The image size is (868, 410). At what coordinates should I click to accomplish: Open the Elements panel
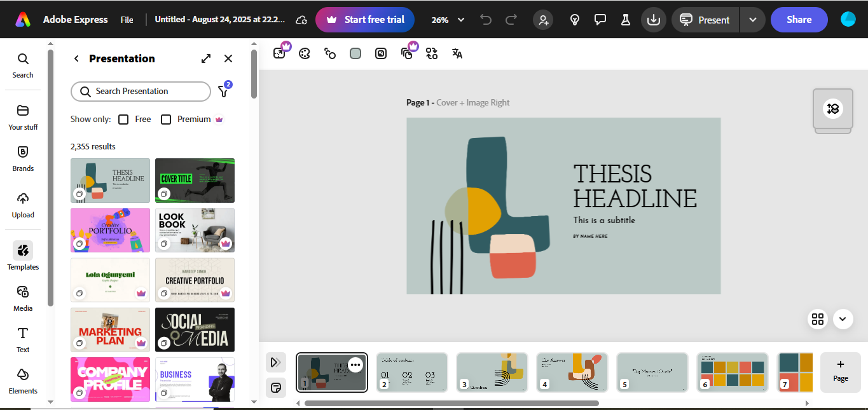click(x=23, y=379)
